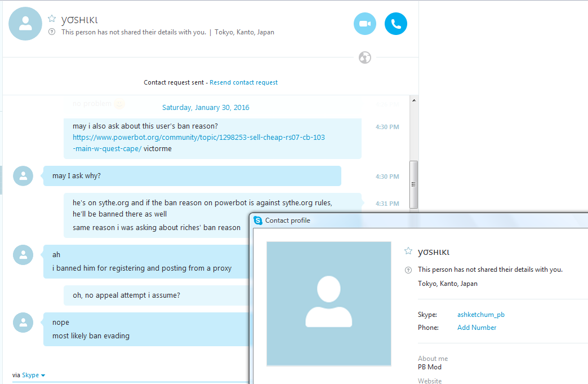Open the large avatar in the chat header
The height and width of the screenshot is (384, 588).
point(25,24)
